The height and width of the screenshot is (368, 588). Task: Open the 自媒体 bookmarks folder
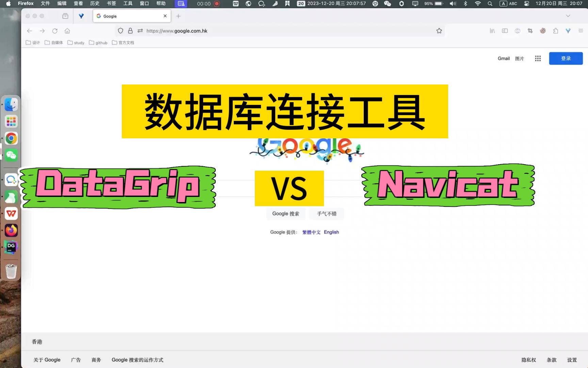54,43
